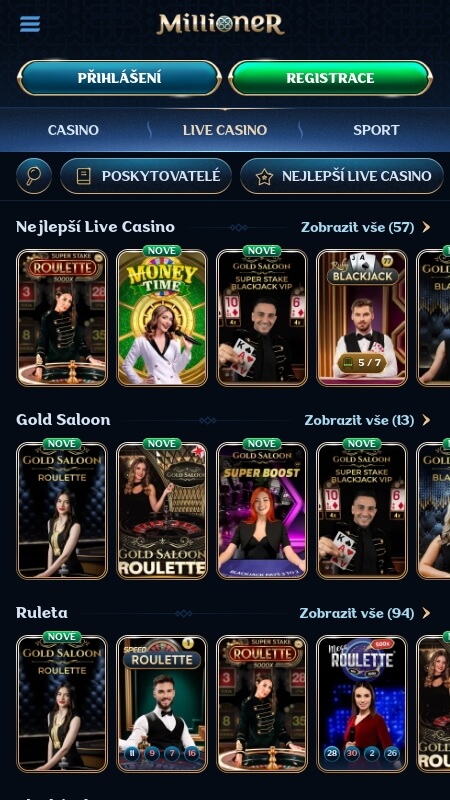Viewport: 450px width, 800px height.
Task: Open the Mega Roulette game thumbnail
Action: pyautogui.click(x=362, y=704)
